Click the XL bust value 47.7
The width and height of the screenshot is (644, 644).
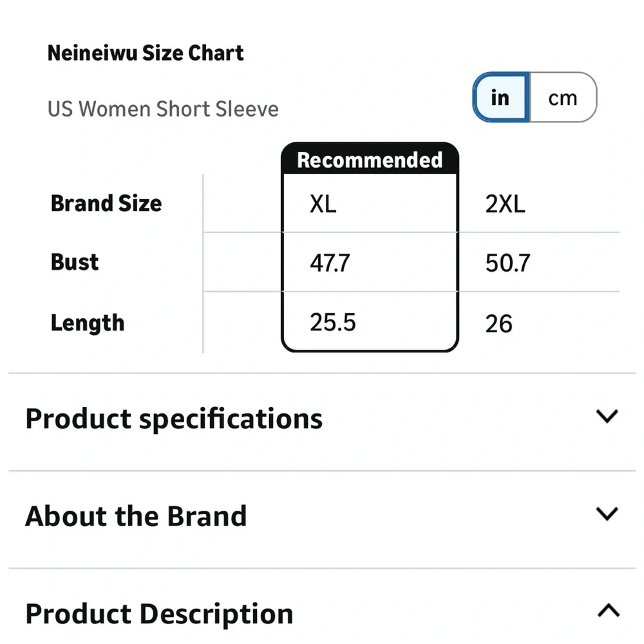pyautogui.click(x=330, y=263)
